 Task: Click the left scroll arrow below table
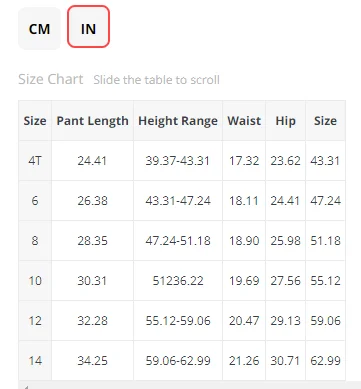pyautogui.click(x=26, y=387)
